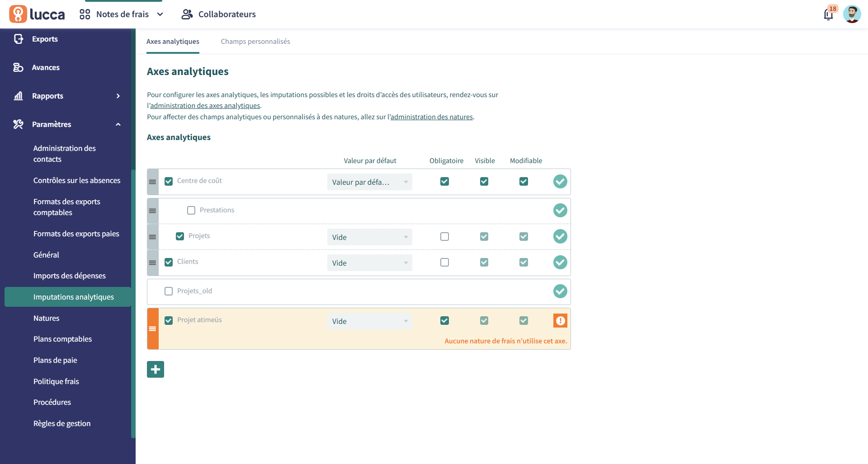This screenshot has height=464, width=868.
Task: Open Natures in the sidebar menu
Action: 47,318
